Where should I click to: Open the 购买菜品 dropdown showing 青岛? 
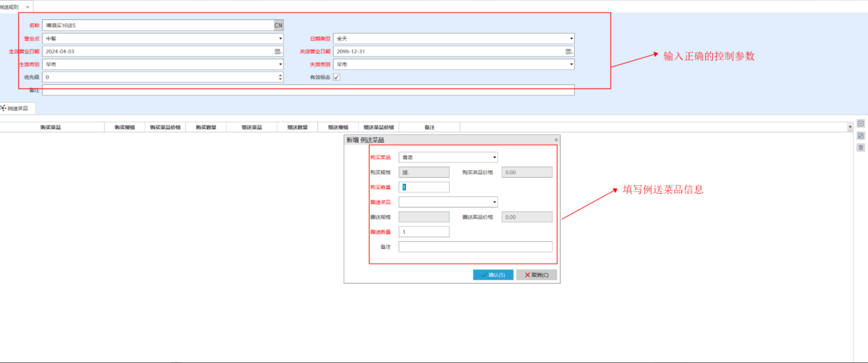point(494,157)
